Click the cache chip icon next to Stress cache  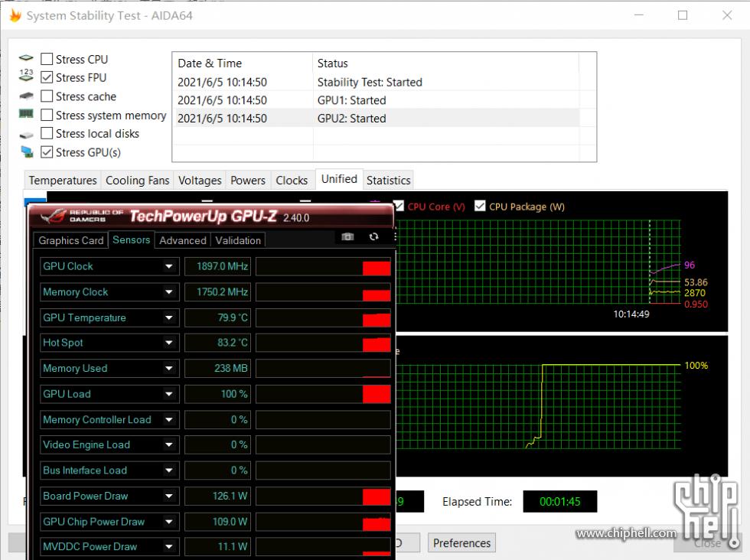point(25,96)
